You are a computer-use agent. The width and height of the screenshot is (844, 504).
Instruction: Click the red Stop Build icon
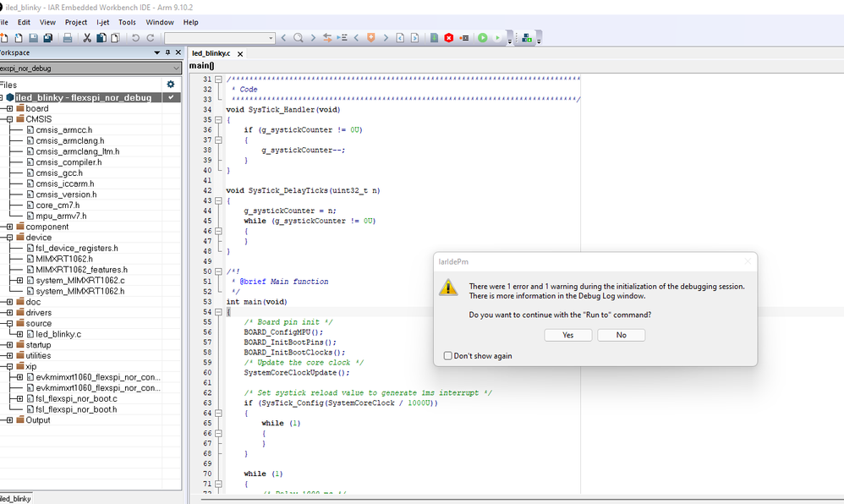pos(449,38)
